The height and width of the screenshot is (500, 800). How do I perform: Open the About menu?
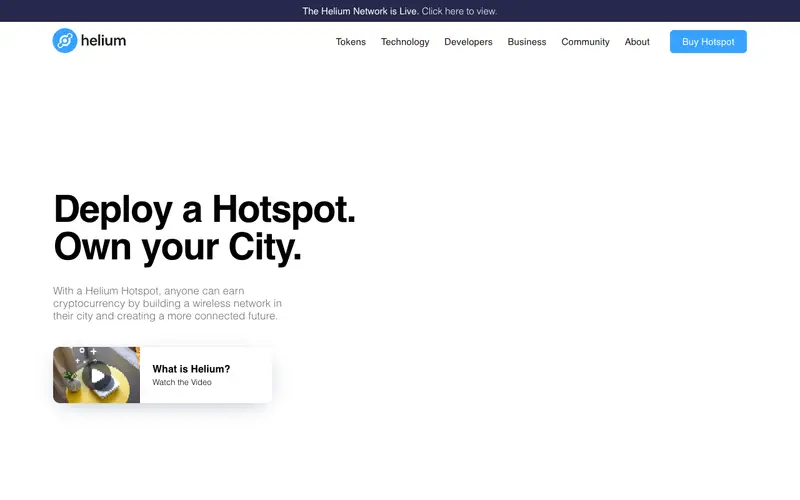[637, 42]
